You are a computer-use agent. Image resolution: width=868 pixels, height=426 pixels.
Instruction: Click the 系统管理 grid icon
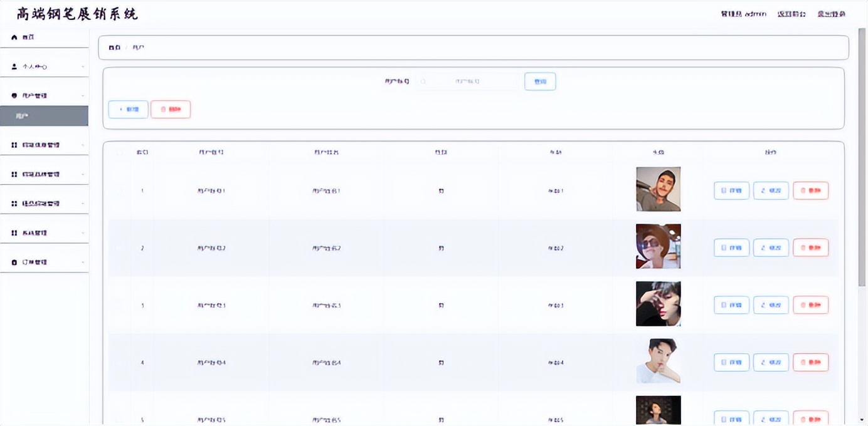pos(14,233)
